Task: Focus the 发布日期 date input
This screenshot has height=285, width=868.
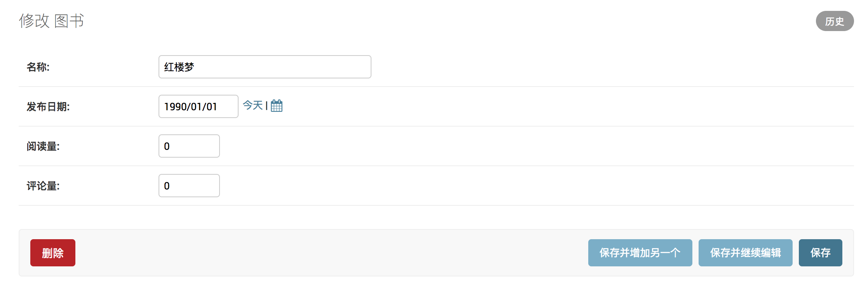Action: [198, 106]
